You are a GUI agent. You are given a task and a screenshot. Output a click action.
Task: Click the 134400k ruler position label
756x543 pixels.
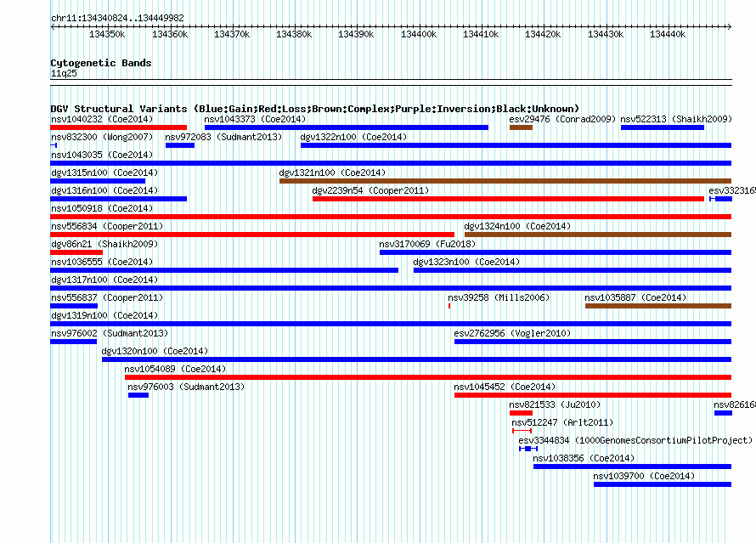[x=419, y=34]
